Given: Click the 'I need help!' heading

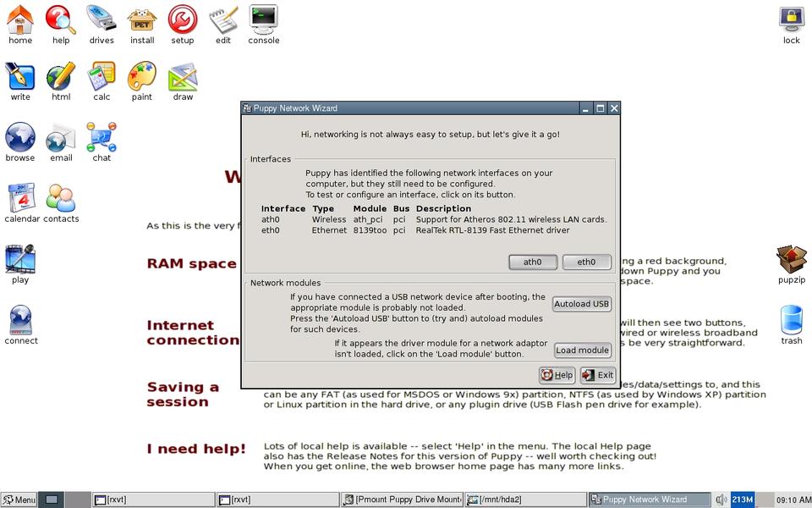Looking at the screenshot, I should [195, 449].
